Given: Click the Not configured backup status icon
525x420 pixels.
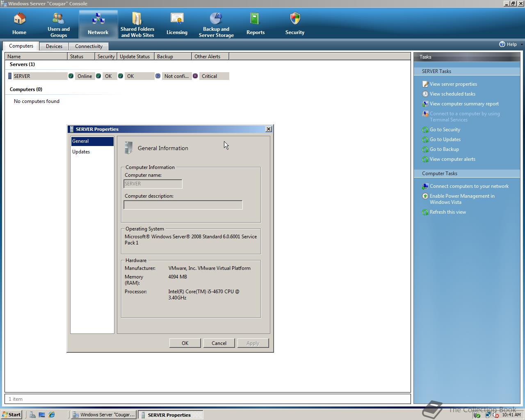Looking at the screenshot, I should pyautogui.click(x=158, y=76).
